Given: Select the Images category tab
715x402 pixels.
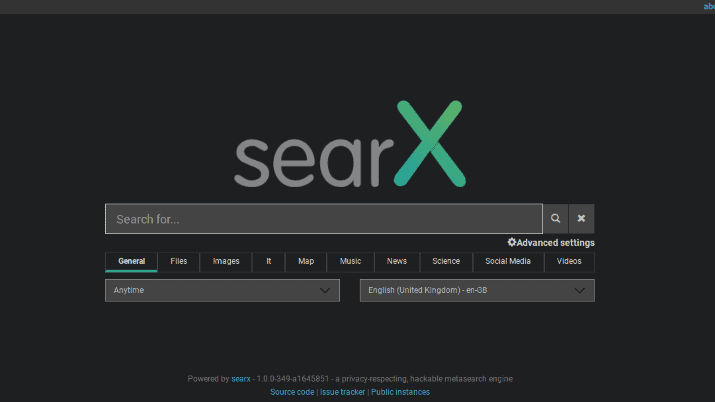Looking at the screenshot, I should pyautogui.click(x=226, y=262).
